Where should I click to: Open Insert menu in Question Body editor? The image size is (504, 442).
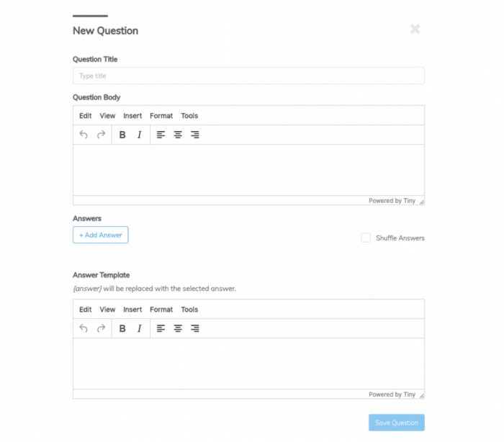coord(132,116)
